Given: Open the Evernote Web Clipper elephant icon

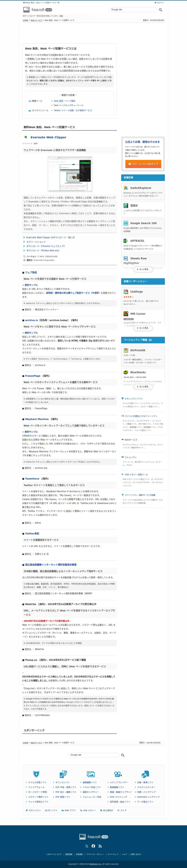Looking at the screenshot, I should tap(26, 137).
